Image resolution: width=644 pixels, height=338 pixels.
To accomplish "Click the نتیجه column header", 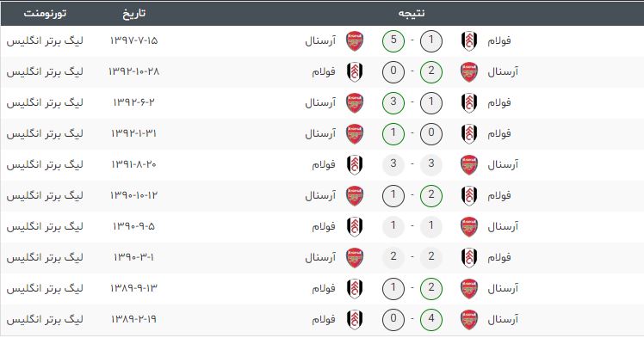I will pyautogui.click(x=412, y=13).
